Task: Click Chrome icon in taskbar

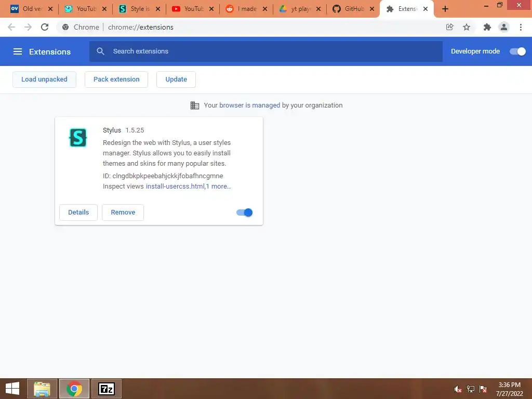Action: 74,389
